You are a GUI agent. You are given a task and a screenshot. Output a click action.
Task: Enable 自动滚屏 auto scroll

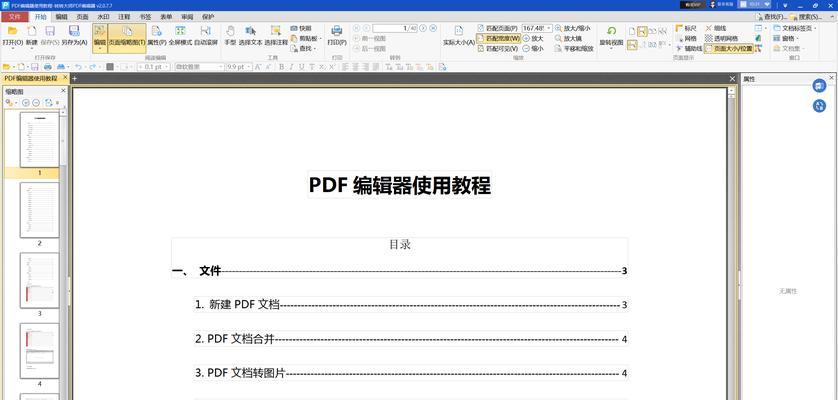click(x=206, y=35)
